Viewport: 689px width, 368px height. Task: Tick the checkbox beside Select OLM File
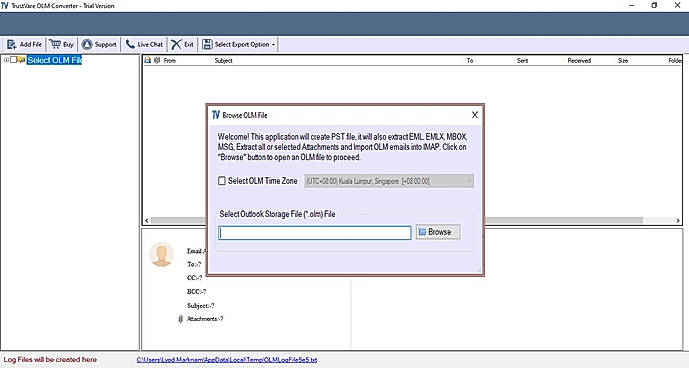pos(14,60)
